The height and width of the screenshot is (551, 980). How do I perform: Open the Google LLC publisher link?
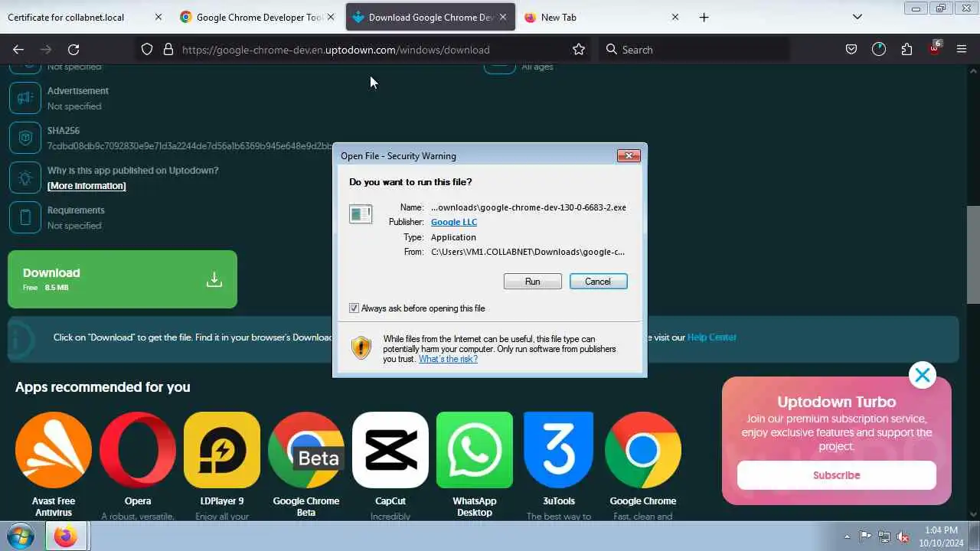point(454,222)
